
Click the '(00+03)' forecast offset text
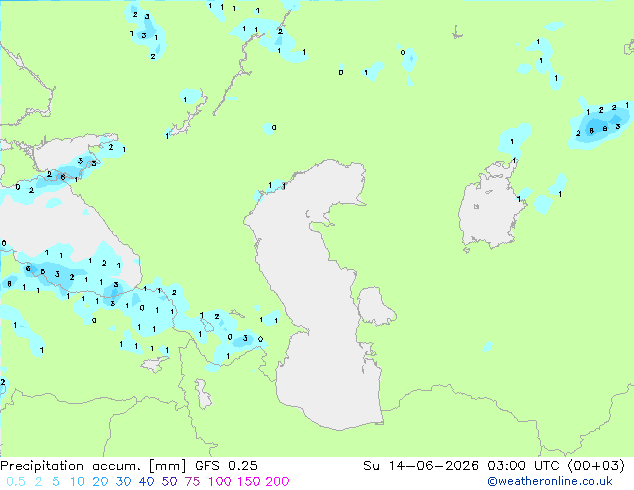point(596,466)
